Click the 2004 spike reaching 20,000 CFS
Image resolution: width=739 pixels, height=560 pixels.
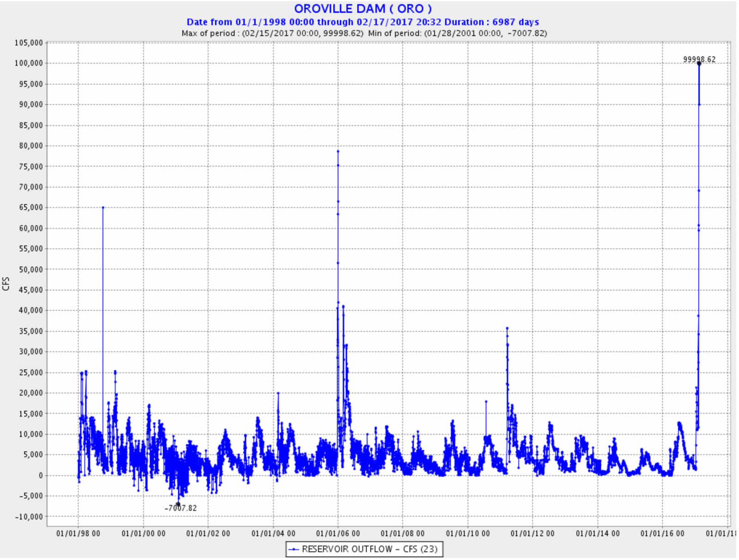[x=278, y=393]
